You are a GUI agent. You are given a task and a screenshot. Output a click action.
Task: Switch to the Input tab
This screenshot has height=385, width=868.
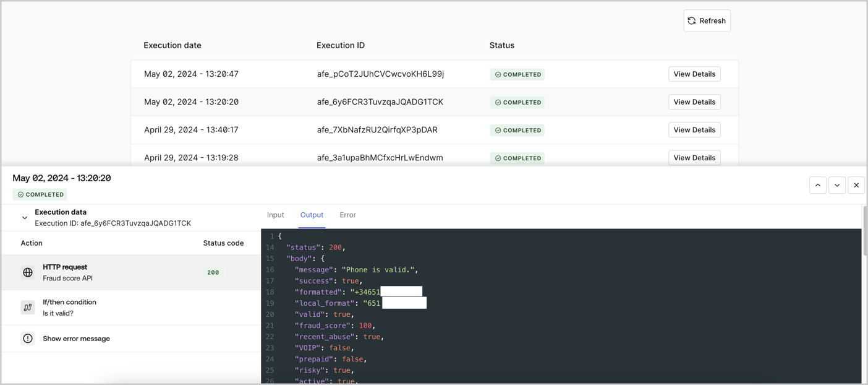coord(275,215)
